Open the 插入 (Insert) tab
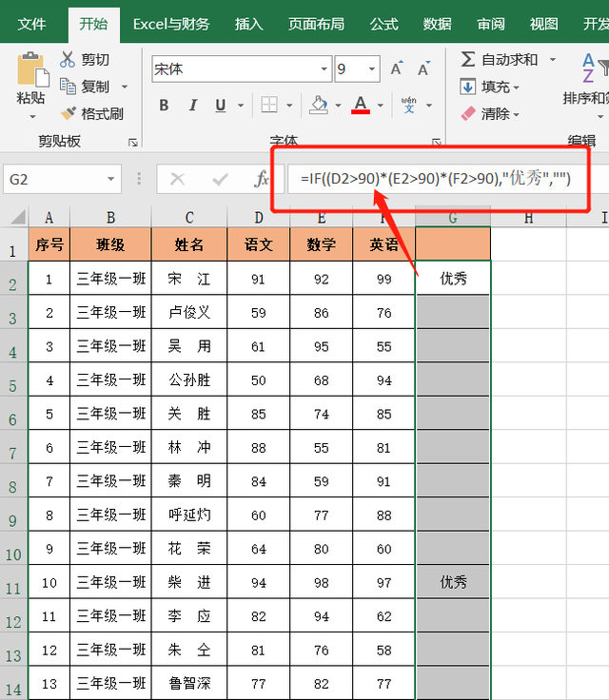Screen dimensions: 609x700 point(248,24)
